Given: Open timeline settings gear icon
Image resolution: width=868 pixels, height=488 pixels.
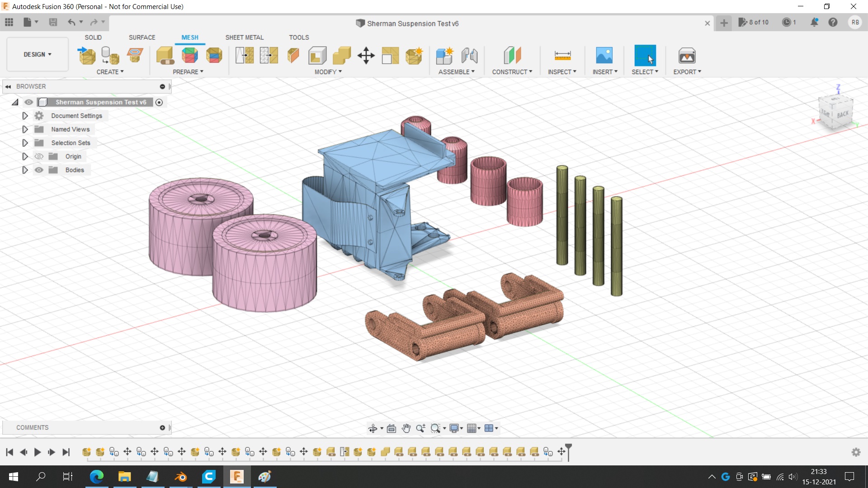Looking at the screenshot, I should (x=856, y=452).
